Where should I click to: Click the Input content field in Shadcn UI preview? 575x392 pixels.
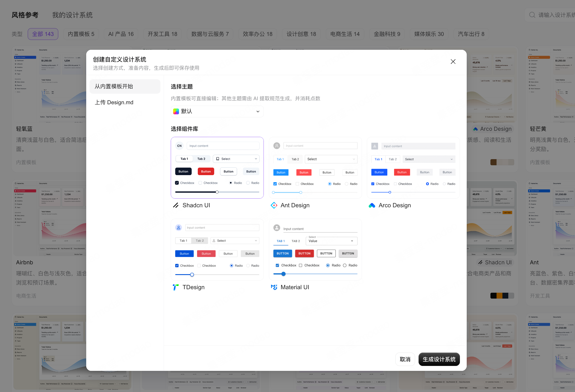223,146
